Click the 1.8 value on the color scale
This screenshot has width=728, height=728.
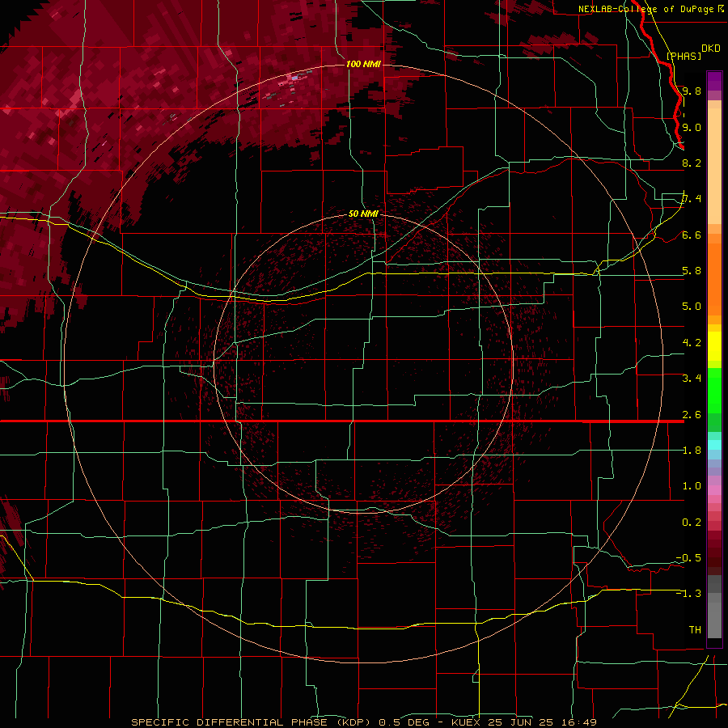coord(692,451)
